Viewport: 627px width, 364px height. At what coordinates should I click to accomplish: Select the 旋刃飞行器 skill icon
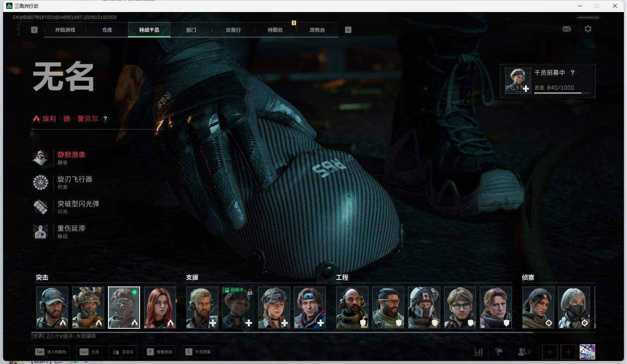40,183
